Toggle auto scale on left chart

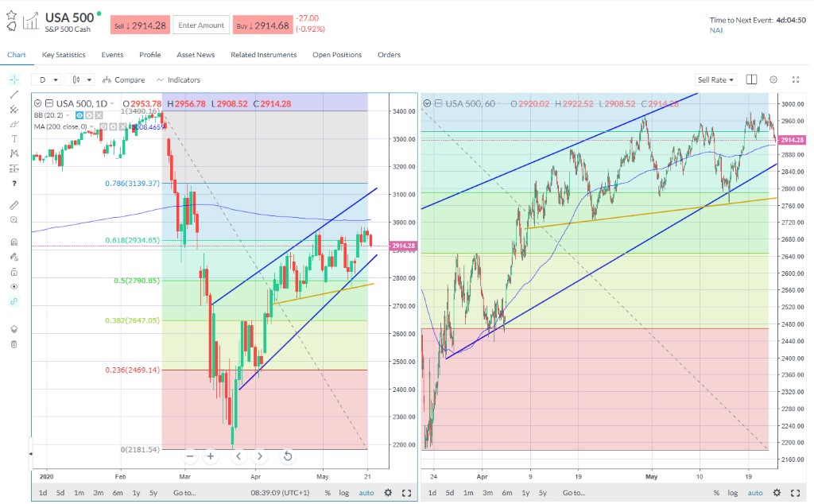click(366, 493)
